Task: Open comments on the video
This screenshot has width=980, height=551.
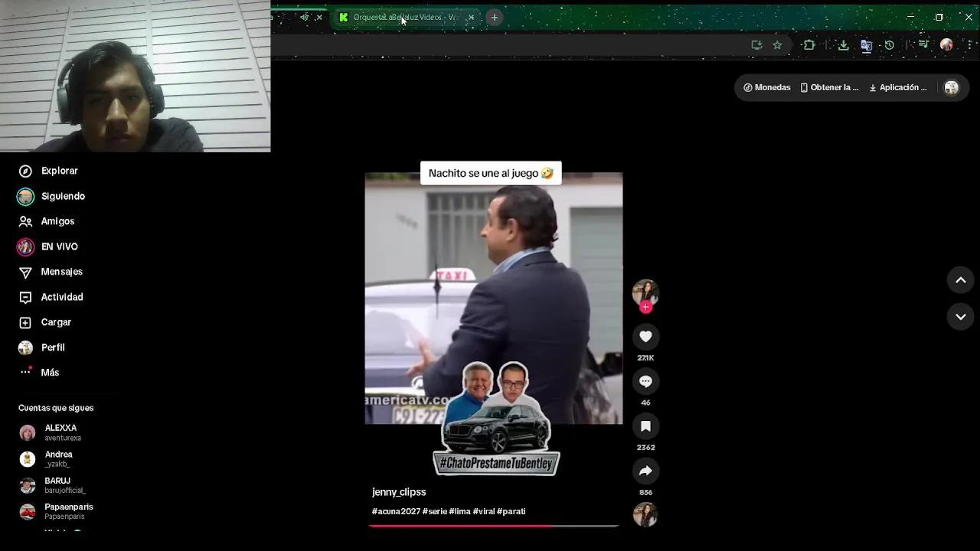Action: [645, 381]
